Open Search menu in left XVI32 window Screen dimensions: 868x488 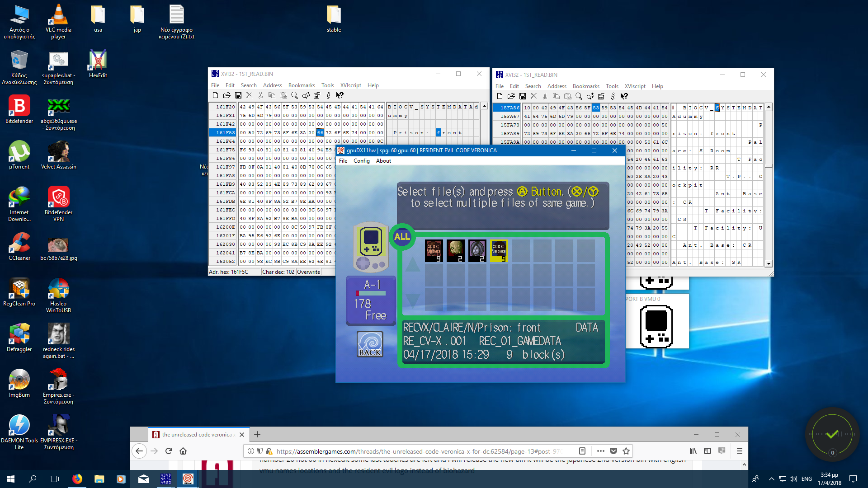[x=248, y=85]
